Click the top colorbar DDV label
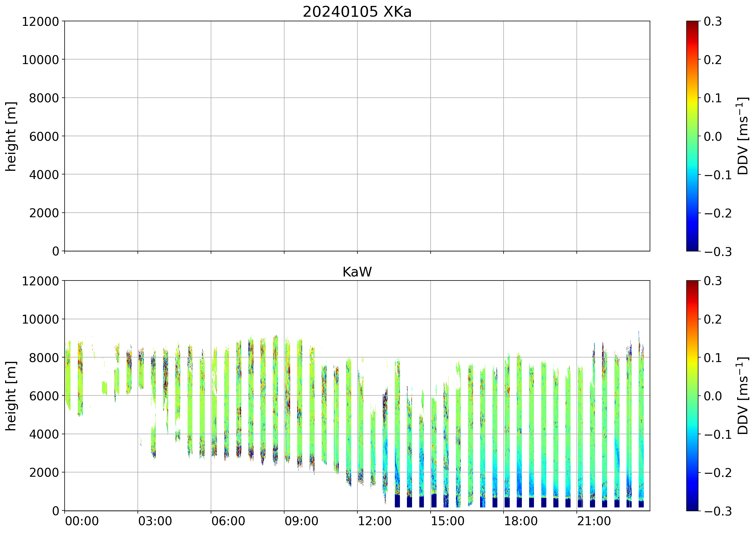Image resolution: width=756 pixels, height=533 pixels. point(744,136)
